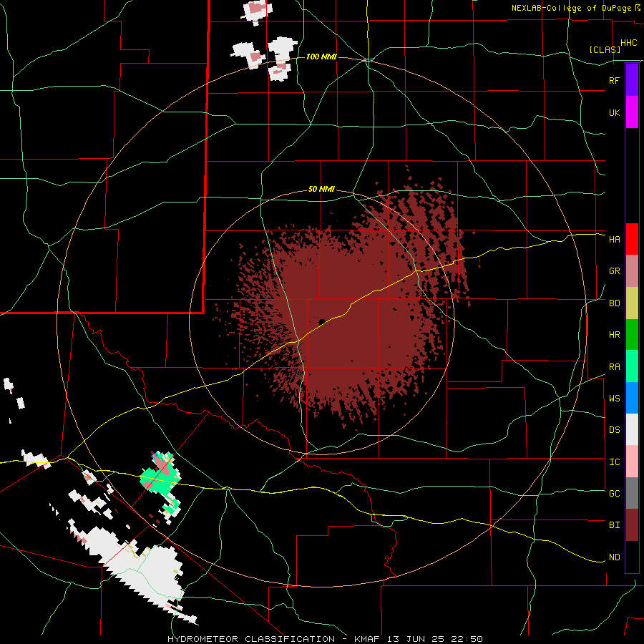Screen dimensions: 644x644
Task: Select the BD yellow legend block
Action: click(632, 303)
